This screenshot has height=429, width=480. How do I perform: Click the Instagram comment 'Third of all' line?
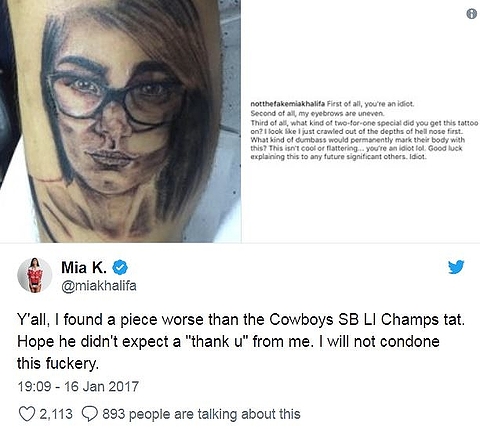pyautogui.click(x=364, y=123)
